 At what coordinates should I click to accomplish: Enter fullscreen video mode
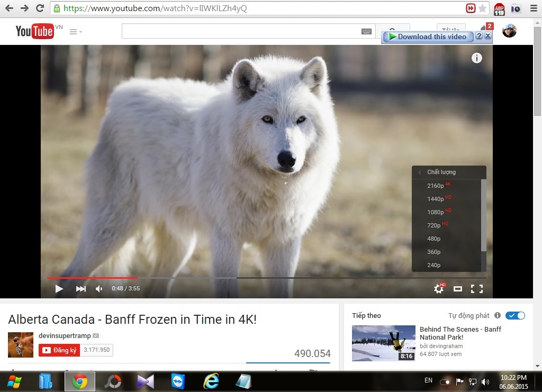(x=477, y=289)
